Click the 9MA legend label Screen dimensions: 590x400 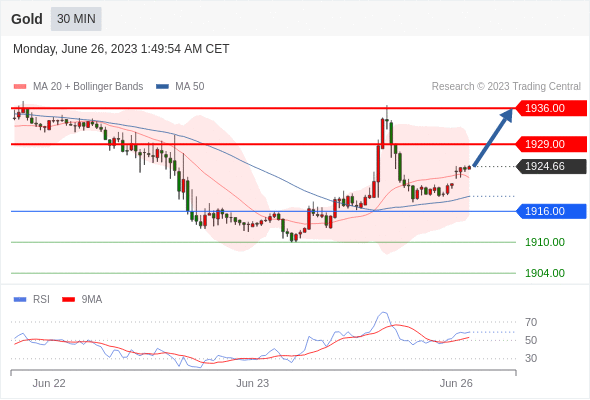click(x=92, y=300)
